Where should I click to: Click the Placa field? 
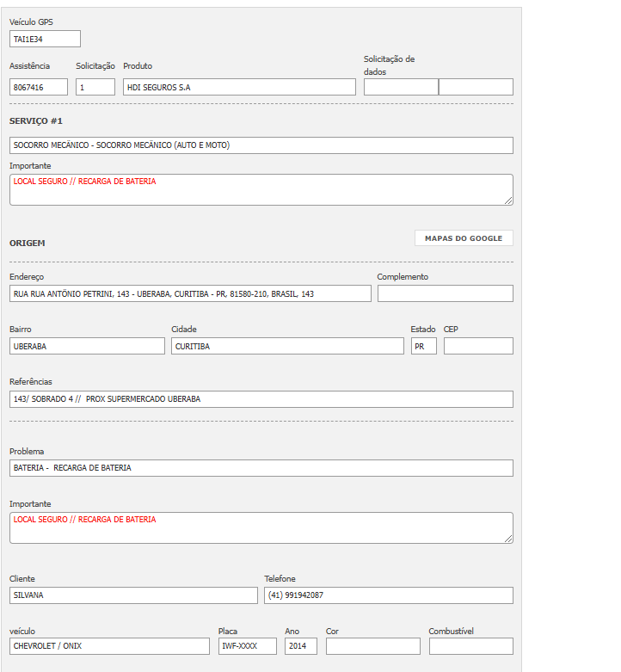point(248,646)
